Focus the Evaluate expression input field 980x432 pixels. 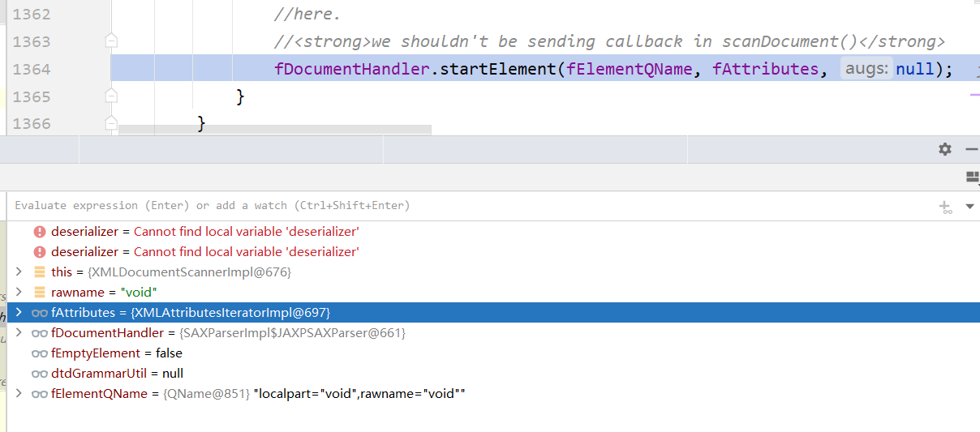tap(471, 206)
